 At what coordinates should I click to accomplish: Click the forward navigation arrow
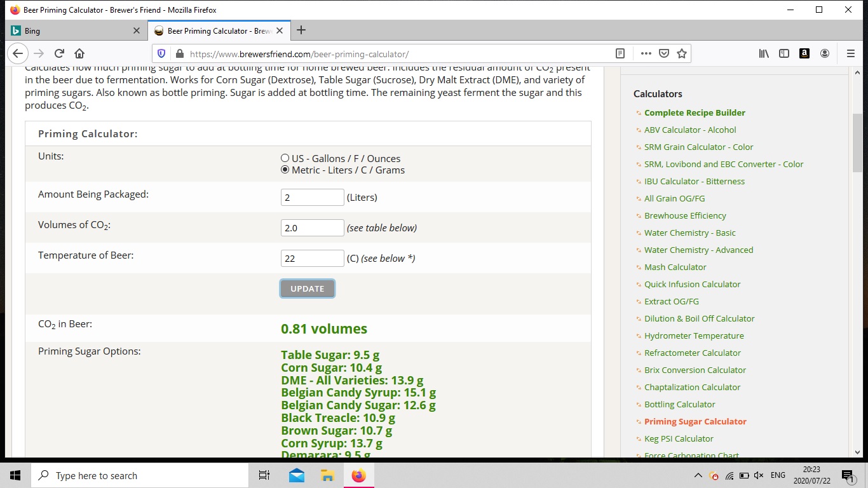(x=39, y=53)
